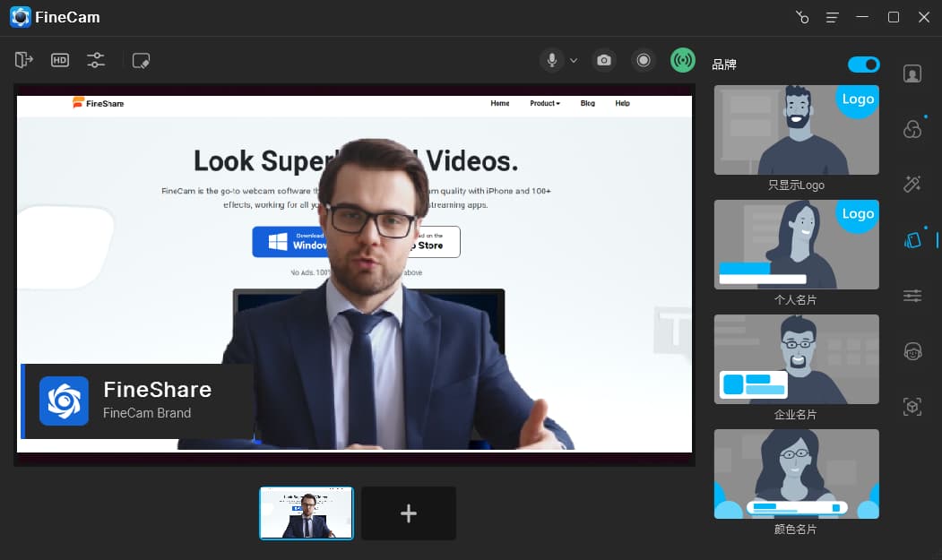This screenshot has height=560, width=942.
Task: Disable the 品牌 brand toggle switch
Action: pyautogui.click(x=863, y=65)
